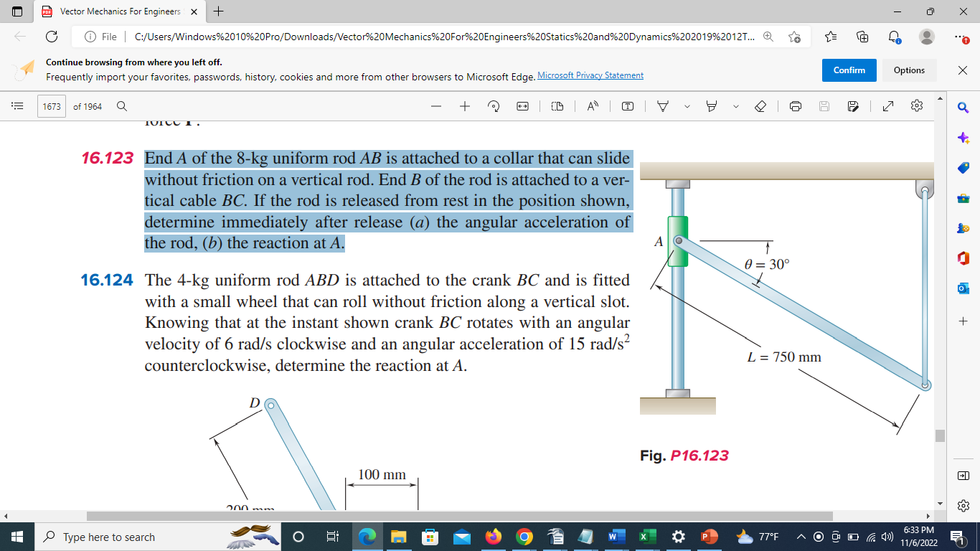Image resolution: width=980 pixels, height=551 pixels.
Task: Select the Add text tool
Action: 628,105
